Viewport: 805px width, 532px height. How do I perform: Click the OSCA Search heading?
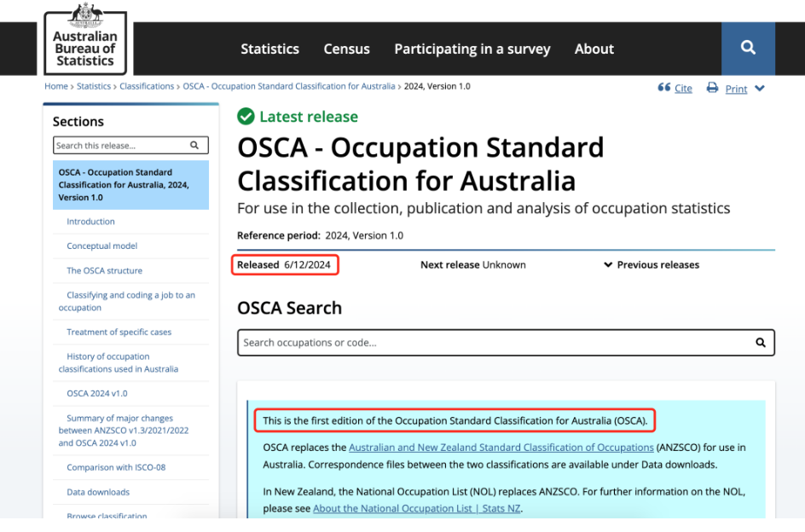[x=290, y=308]
